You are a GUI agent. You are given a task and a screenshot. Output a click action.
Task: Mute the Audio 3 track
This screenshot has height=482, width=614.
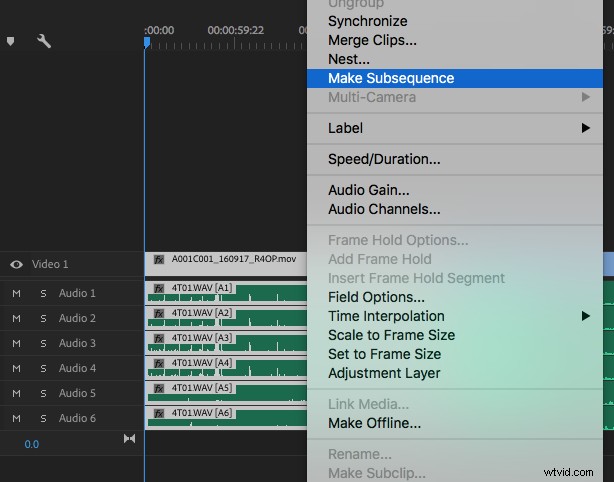16,343
